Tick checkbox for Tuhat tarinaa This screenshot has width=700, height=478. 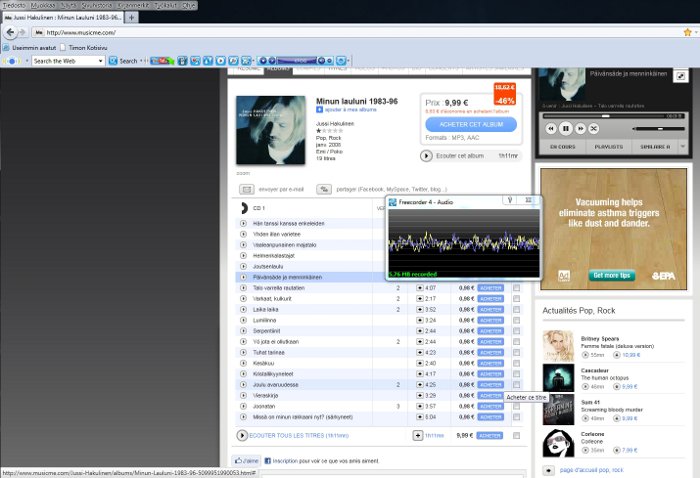(x=517, y=352)
